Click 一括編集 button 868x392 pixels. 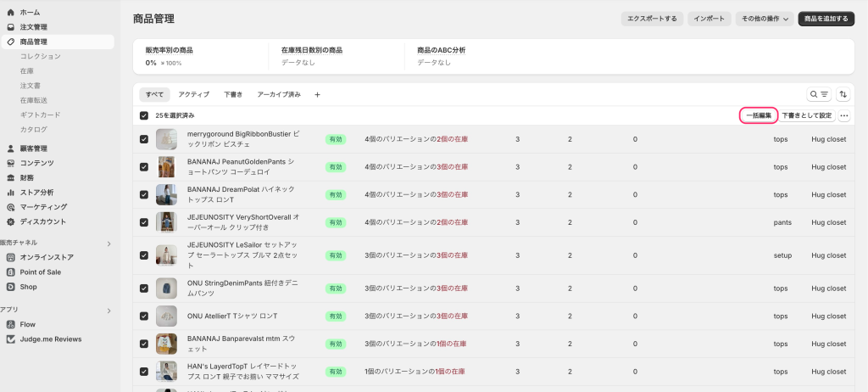[758, 115]
